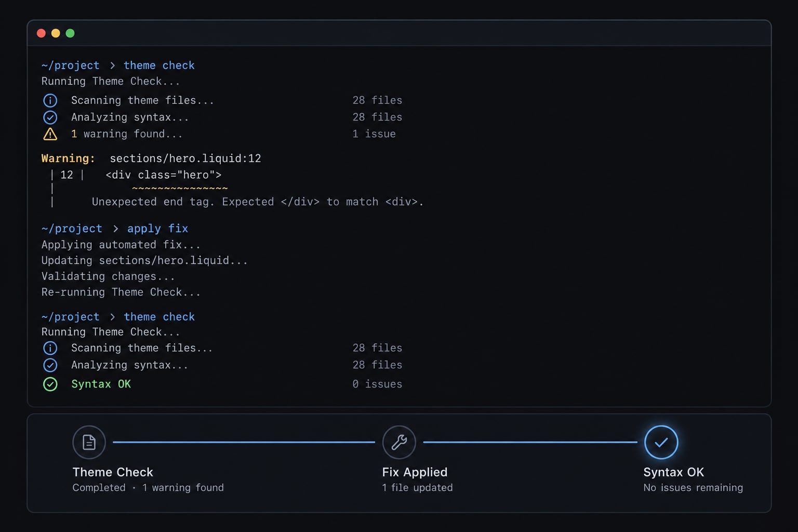
Task: Select the code line <div class="hero">
Action: [x=164, y=175]
